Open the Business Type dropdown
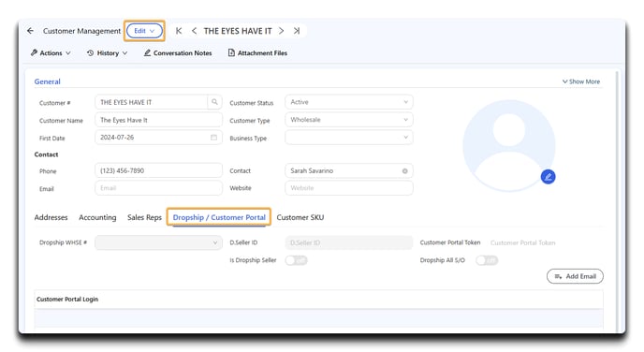 click(x=349, y=138)
